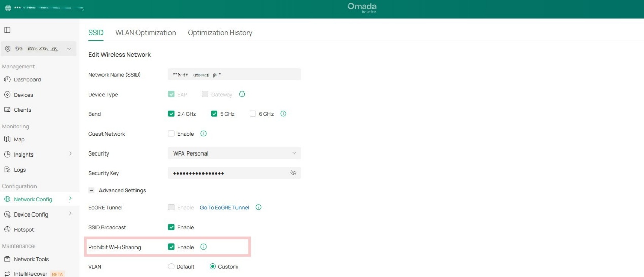
Task: Follow Go To EoGRE Tunnel link
Action: point(224,208)
